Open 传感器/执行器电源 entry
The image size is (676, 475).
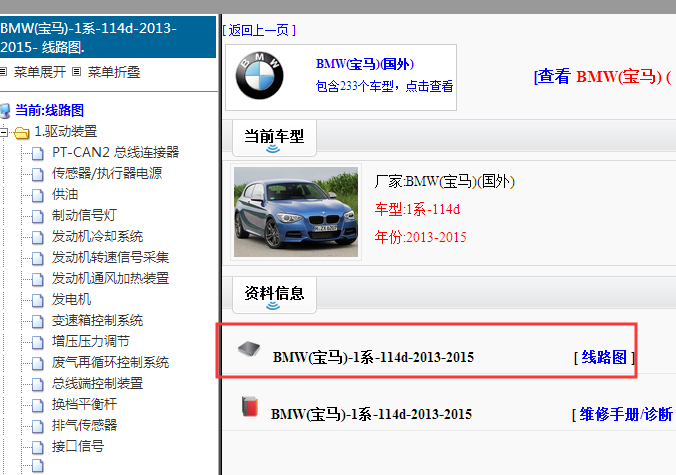coord(107,173)
